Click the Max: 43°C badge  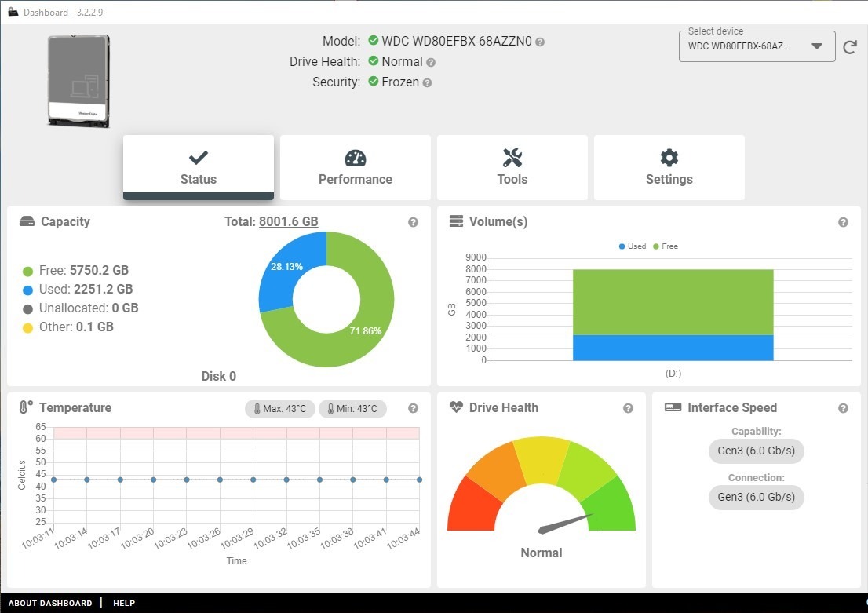click(x=280, y=409)
